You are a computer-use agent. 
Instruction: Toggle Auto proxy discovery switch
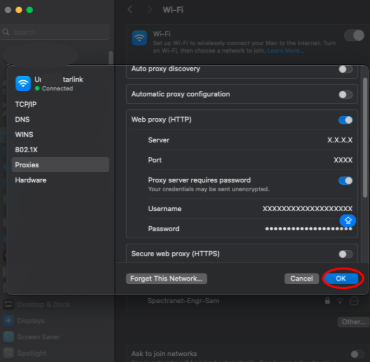point(345,69)
